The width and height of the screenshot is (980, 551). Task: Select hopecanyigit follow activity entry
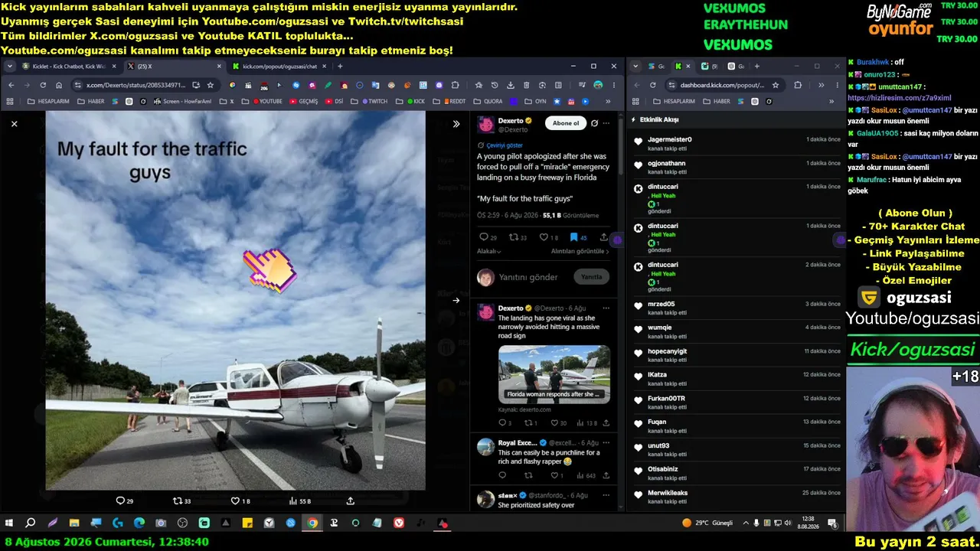coord(737,354)
